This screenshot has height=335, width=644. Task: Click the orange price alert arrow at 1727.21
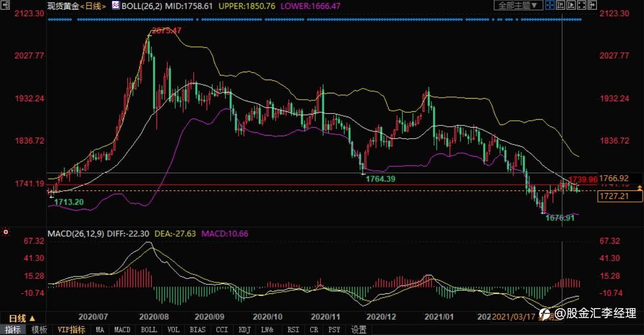[640, 188]
